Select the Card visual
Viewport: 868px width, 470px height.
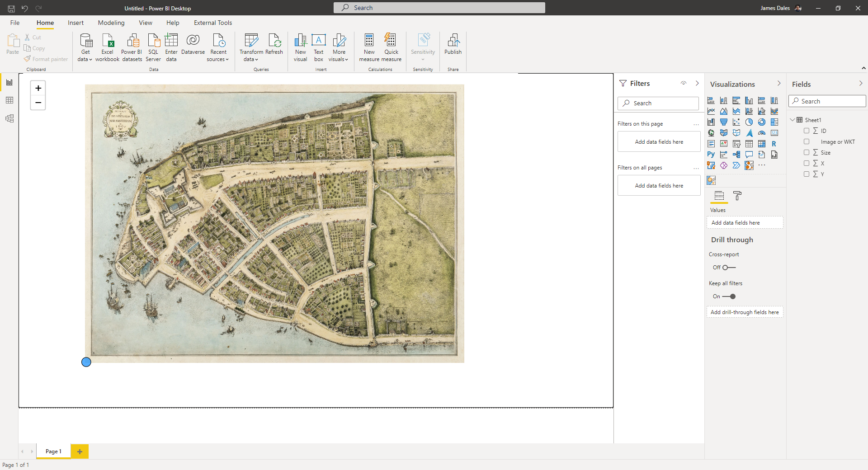[774, 133]
